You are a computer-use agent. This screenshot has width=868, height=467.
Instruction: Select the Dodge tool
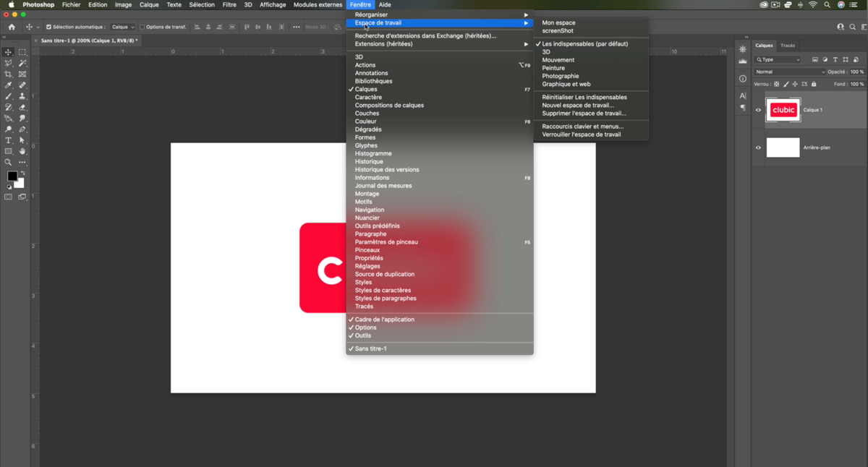(x=9, y=129)
